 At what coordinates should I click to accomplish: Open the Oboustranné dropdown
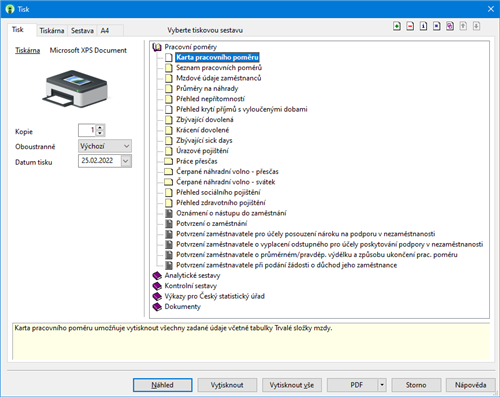[105, 146]
